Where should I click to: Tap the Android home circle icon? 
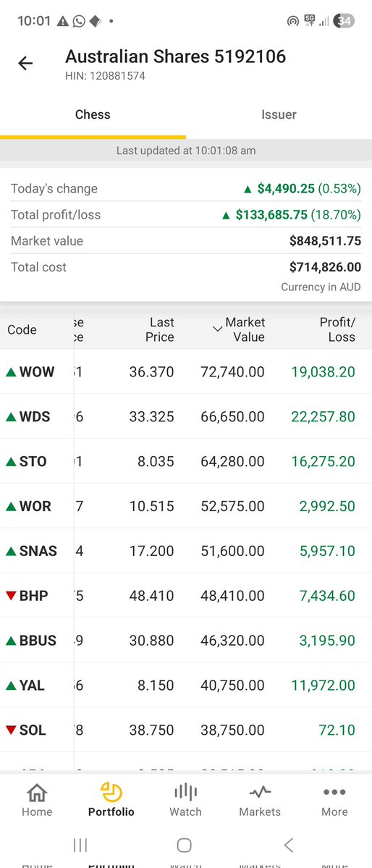[x=185, y=845]
